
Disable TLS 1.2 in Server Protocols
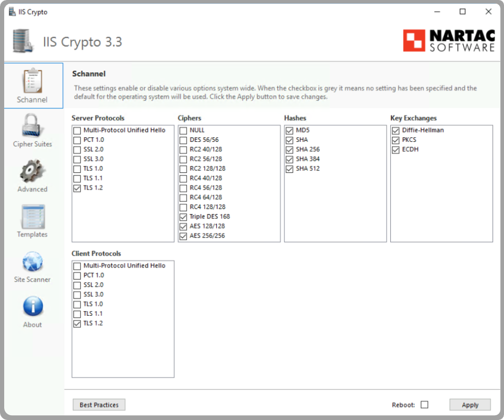tap(77, 187)
